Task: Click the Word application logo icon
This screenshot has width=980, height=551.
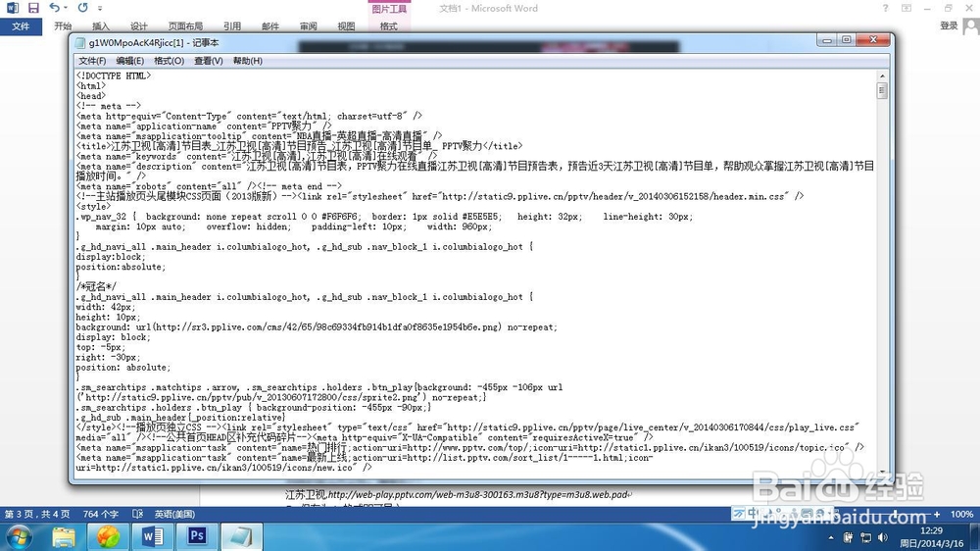Action: [x=13, y=8]
